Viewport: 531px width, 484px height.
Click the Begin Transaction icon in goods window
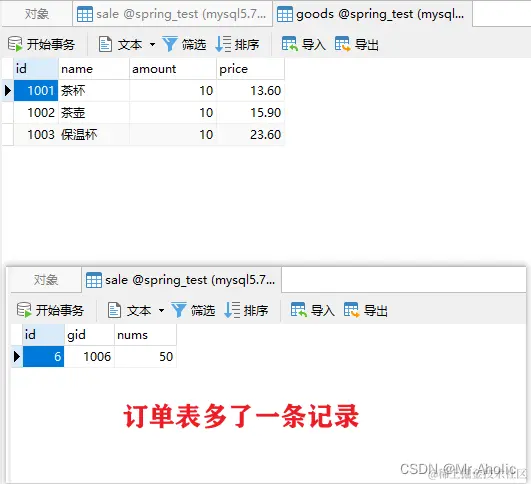[15, 44]
